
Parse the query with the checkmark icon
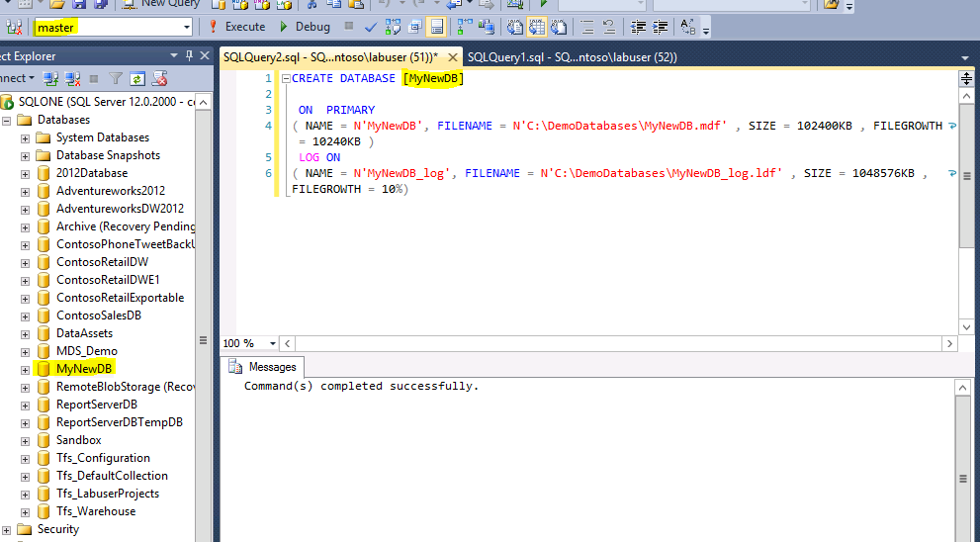tap(371, 27)
